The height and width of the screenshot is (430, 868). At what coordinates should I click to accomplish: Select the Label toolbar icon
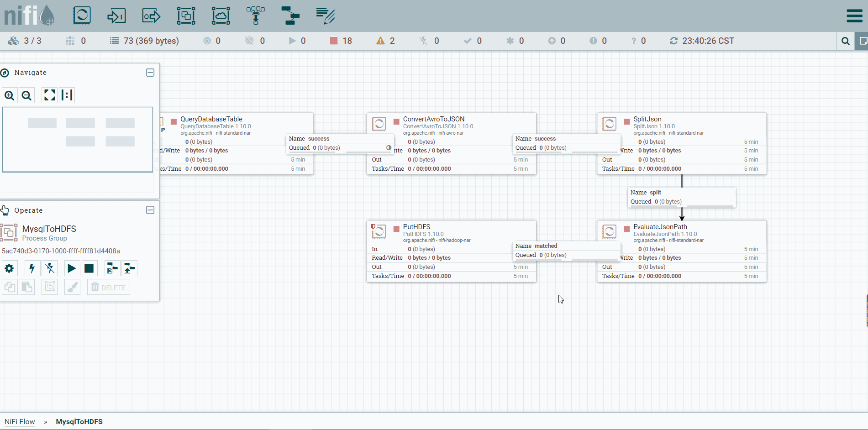click(325, 16)
